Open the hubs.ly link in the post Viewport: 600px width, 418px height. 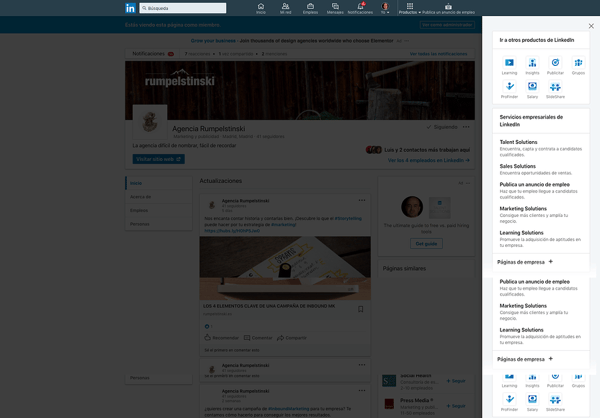(x=232, y=231)
